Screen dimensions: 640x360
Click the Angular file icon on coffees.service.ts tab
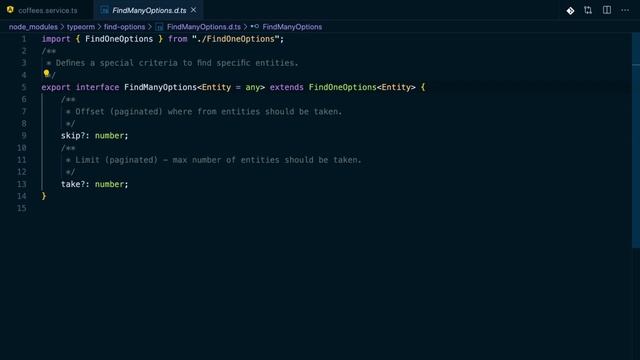pyautogui.click(x=10, y=10)
